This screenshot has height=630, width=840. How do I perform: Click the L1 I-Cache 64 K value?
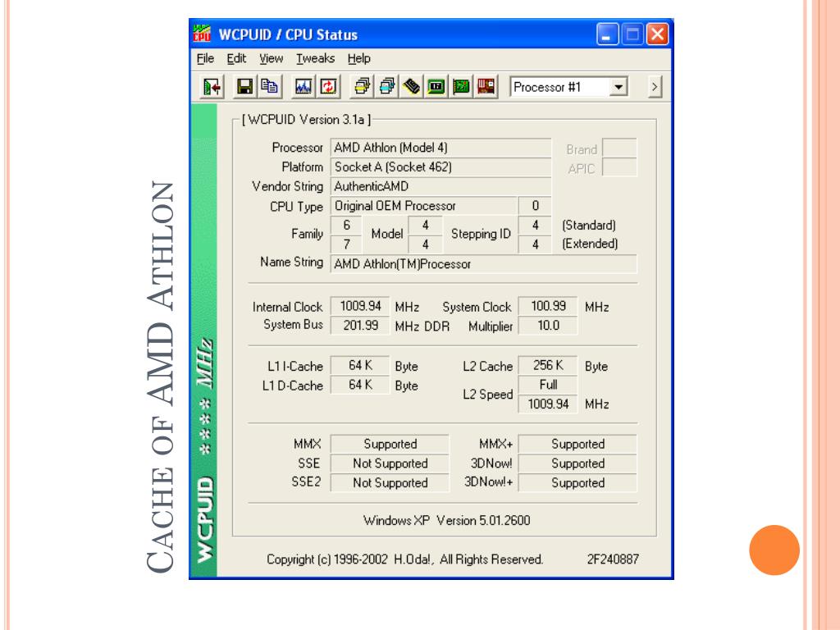coord(360,365)
